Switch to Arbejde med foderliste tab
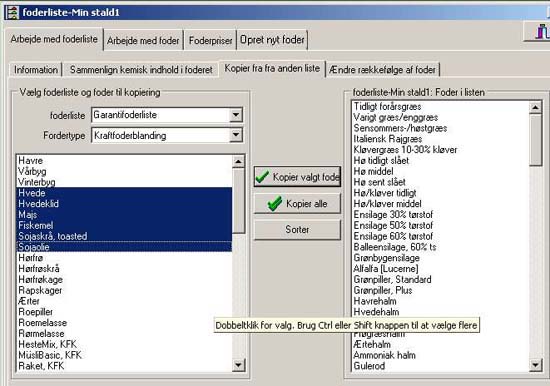Screen dimensions: 550x386 click(x=54, y=39)
